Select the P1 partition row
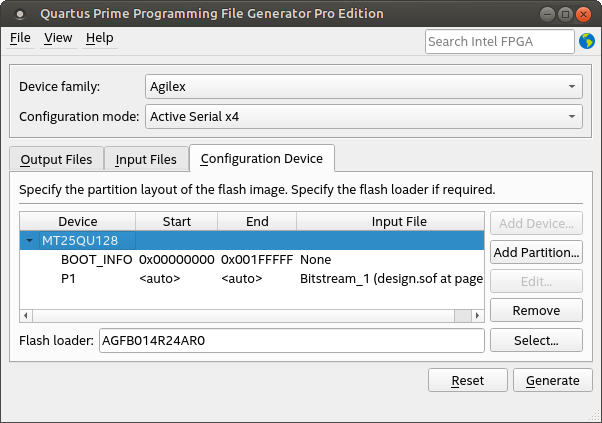The width and height of the screenshot is (602, 423). click(70, 277)
